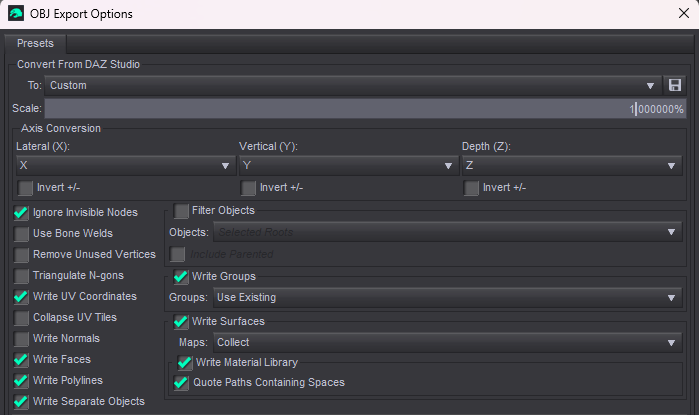Enable Invert for the Lateral axis
699x415 pixels.
coord(26,188)
